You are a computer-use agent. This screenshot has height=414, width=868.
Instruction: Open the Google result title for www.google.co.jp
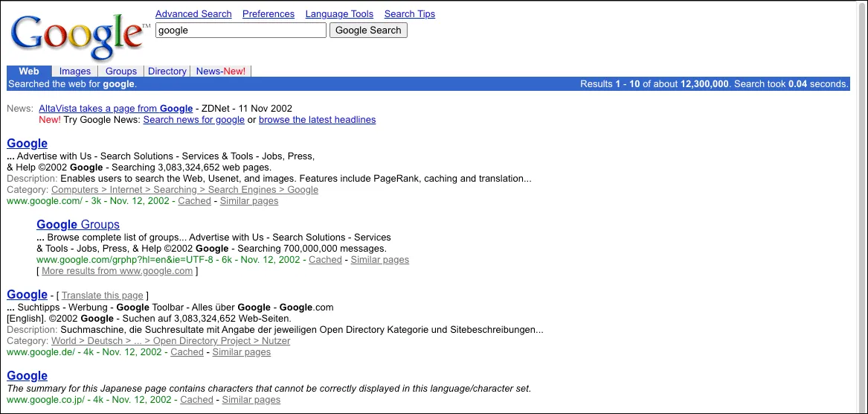pyautogui.click(x=27, y=376)
